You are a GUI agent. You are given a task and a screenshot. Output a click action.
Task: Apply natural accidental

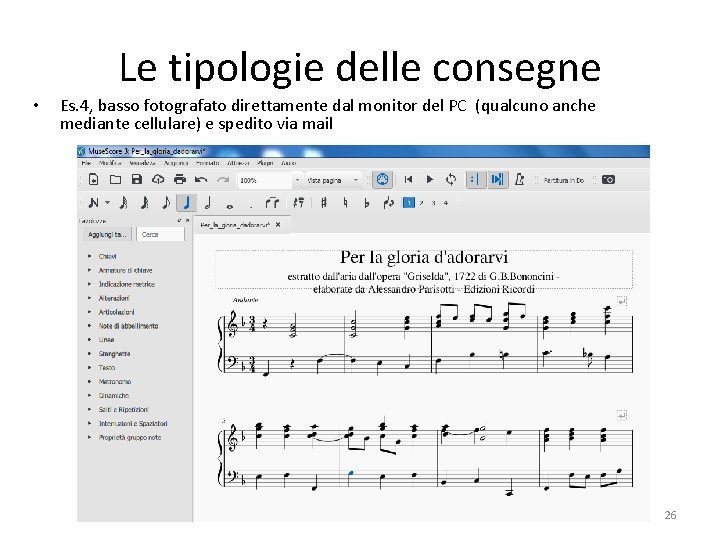click(x=345, y=202)
